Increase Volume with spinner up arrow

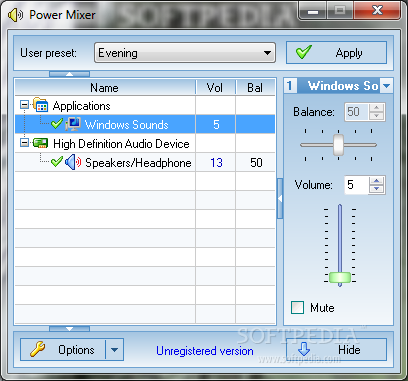(377, 181)
